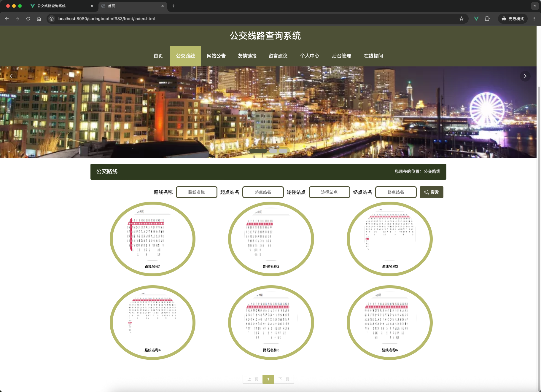
Task: Open the browser home page icon
Action: [39, 19]
